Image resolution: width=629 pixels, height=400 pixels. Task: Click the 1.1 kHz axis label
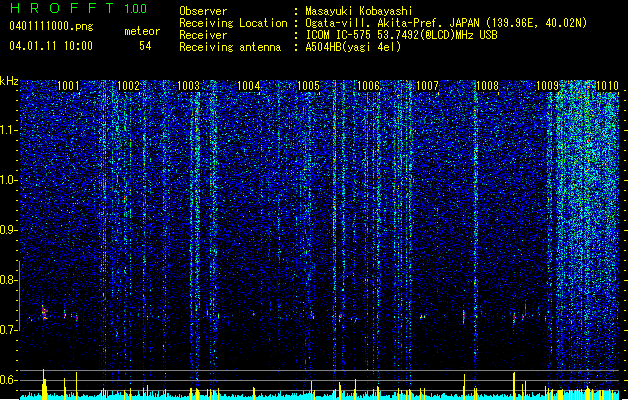pos(9,130)
